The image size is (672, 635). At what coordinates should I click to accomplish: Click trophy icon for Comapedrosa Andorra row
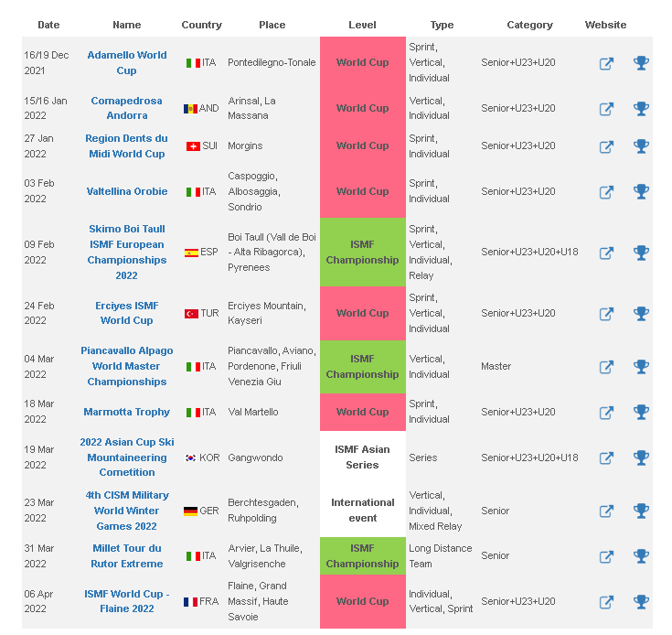641,109
